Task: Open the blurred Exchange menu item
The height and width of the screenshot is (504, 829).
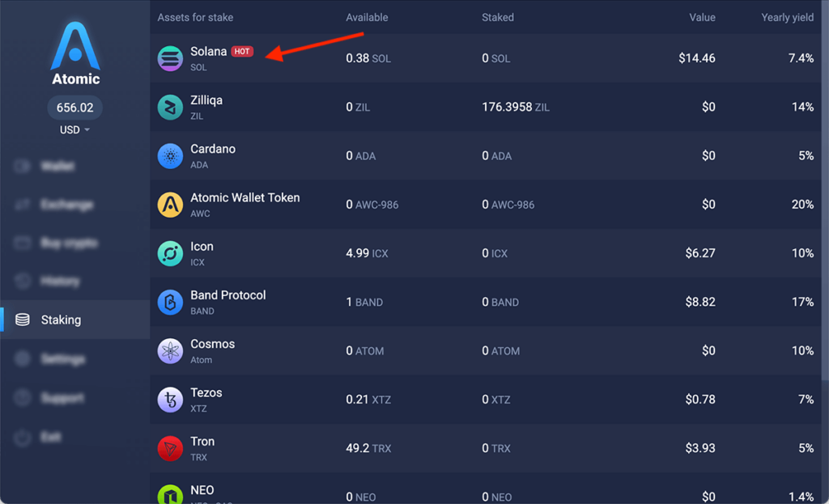Action: [75, 205]
